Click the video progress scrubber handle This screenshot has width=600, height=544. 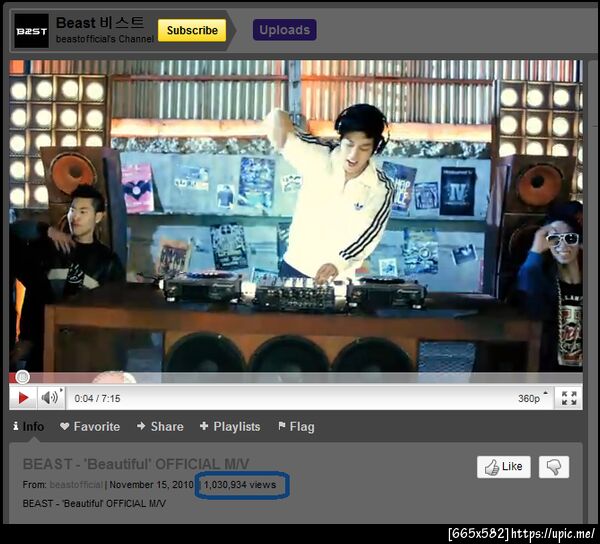point(23,377)
